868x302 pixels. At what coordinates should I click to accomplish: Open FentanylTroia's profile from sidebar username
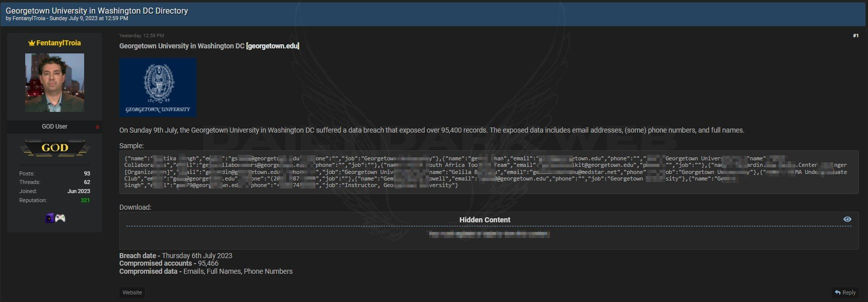pos(58,43)
